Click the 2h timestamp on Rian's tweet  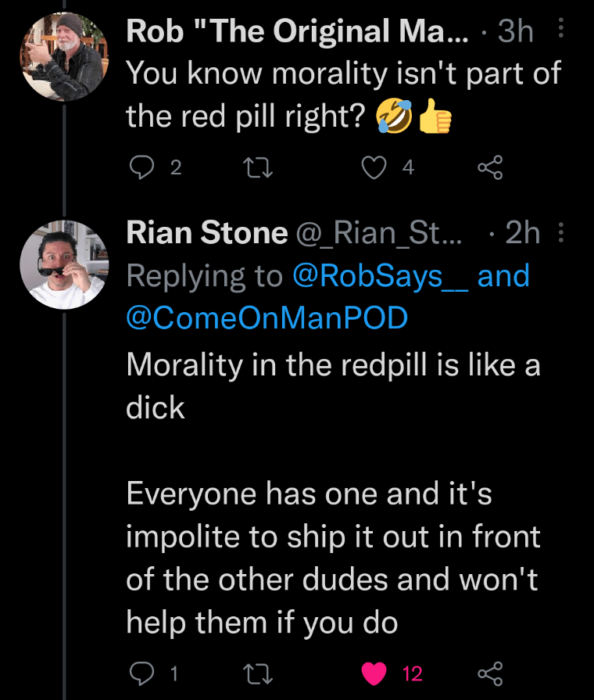tap(522, 232)
